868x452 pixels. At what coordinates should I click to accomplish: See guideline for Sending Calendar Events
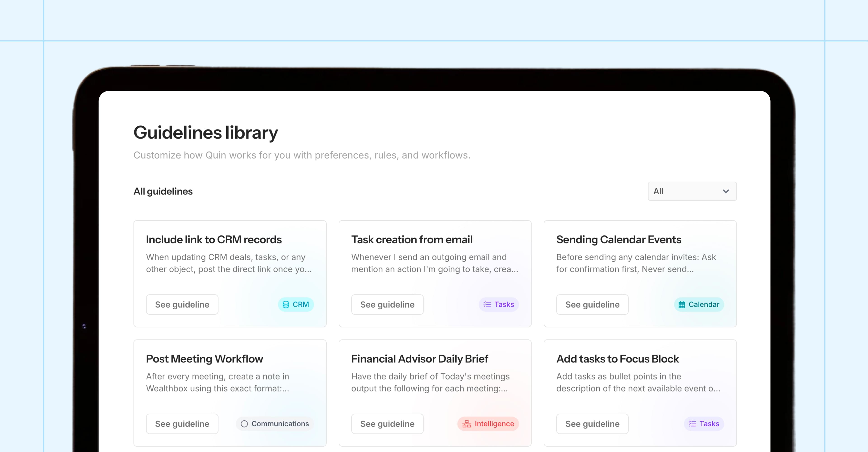(592, 304)
